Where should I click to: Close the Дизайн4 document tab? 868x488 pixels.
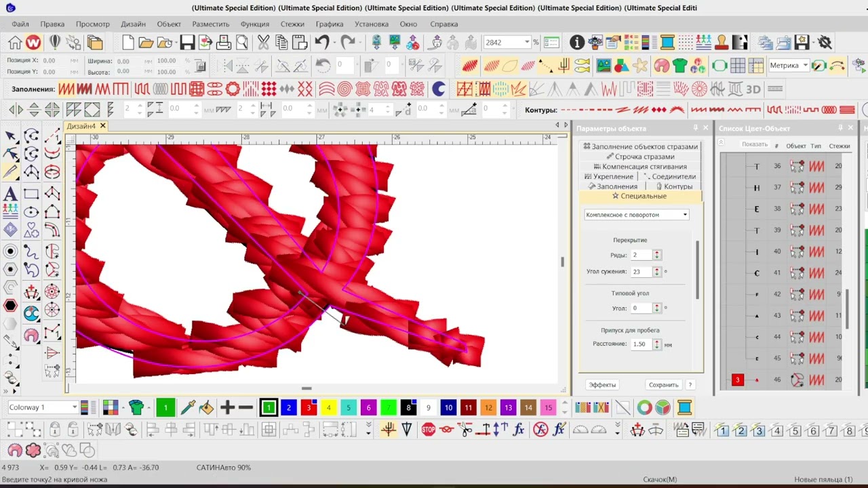coord(103,126)
